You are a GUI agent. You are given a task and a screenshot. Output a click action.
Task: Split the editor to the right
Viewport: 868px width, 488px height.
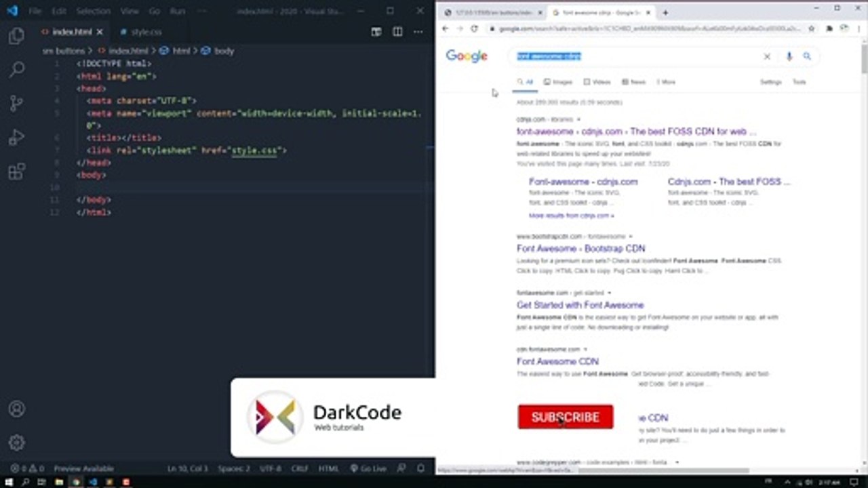(x=397, y=32)
